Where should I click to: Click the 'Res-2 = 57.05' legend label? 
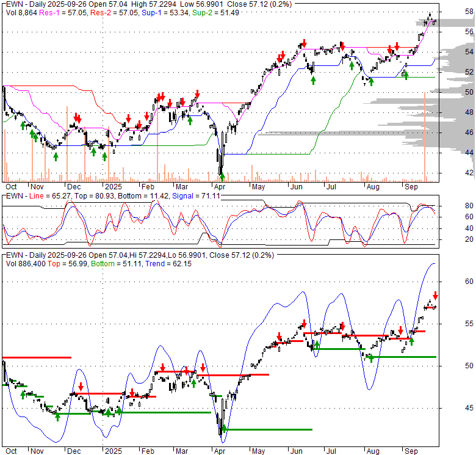114,13
